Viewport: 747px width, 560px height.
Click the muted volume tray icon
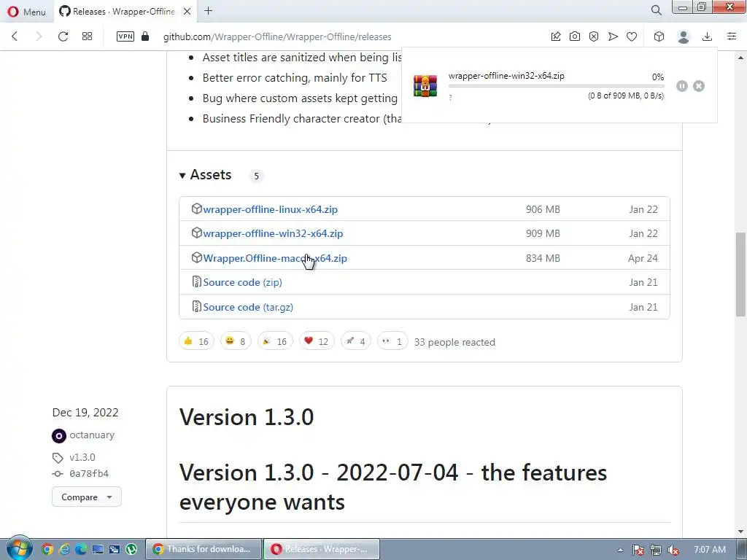click(673, 550)
